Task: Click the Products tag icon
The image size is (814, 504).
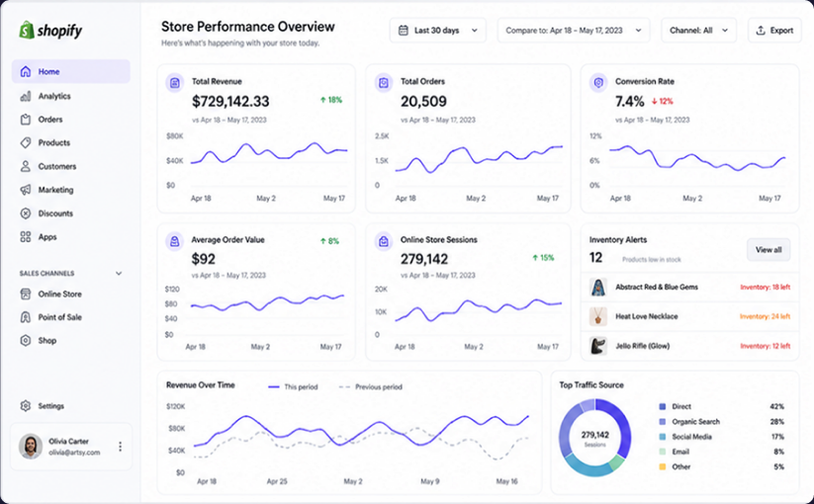Action: coord(26,142)
